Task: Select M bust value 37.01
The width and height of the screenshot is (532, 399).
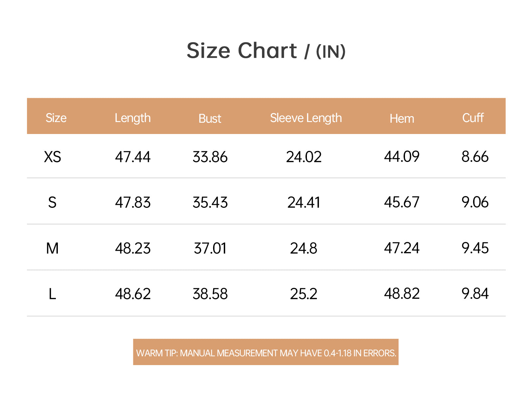Action: click(x=210, y=248)
